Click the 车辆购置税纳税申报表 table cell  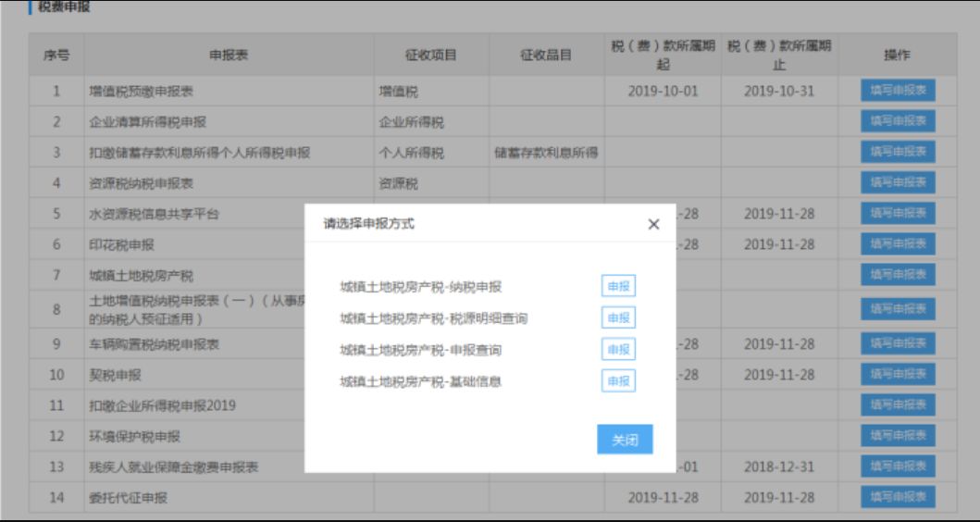[x=194, y=343]
